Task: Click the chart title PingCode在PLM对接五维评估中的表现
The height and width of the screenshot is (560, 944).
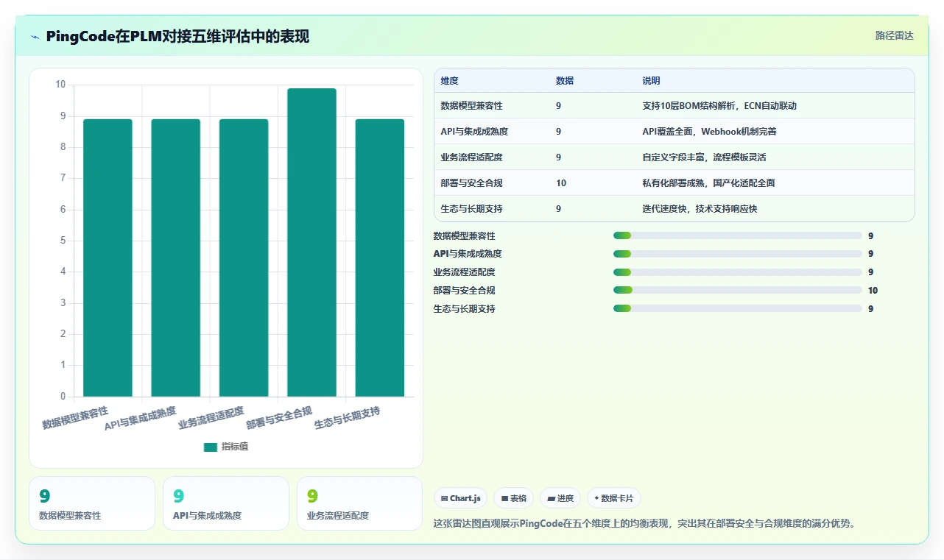Action: pos(177,37)
